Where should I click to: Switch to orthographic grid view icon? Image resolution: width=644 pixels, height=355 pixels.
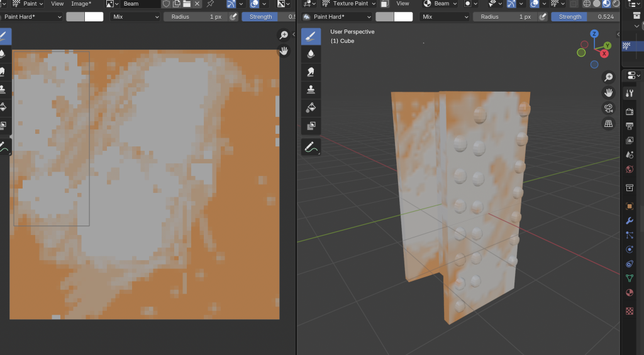608,124
